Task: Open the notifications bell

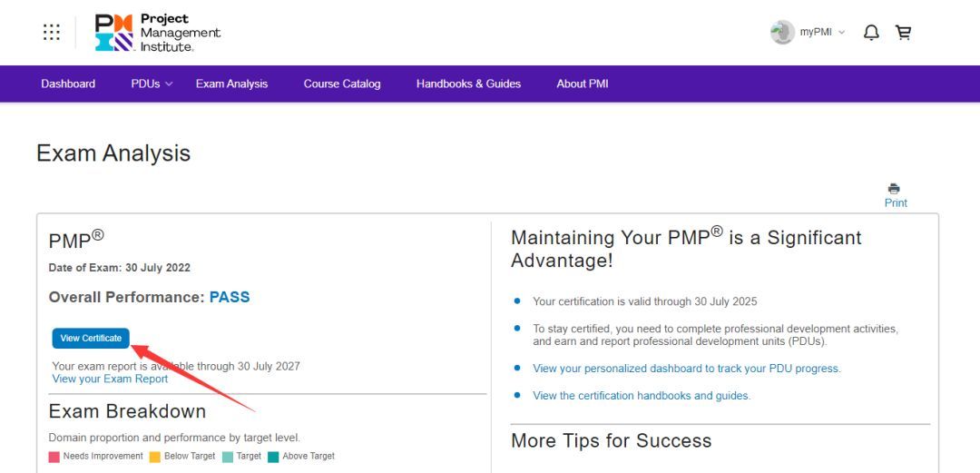Action: [x=871, y=33]
